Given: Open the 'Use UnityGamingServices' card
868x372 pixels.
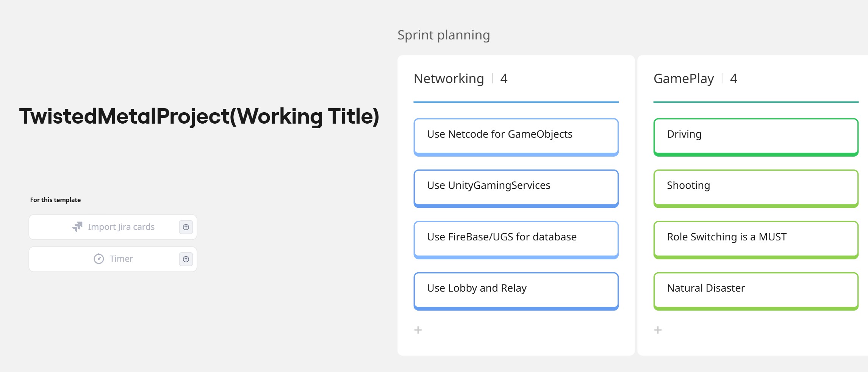Looking at the screenshot, I should click(516, 188).
